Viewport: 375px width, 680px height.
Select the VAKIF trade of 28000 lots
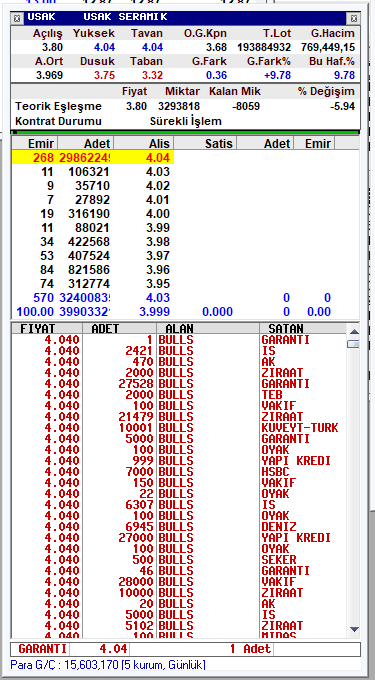[179, 582]
